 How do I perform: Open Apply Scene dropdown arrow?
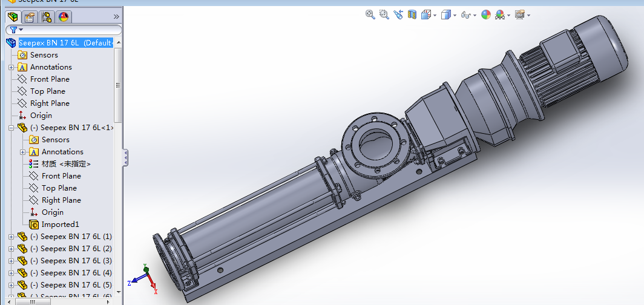pos(509,16)
